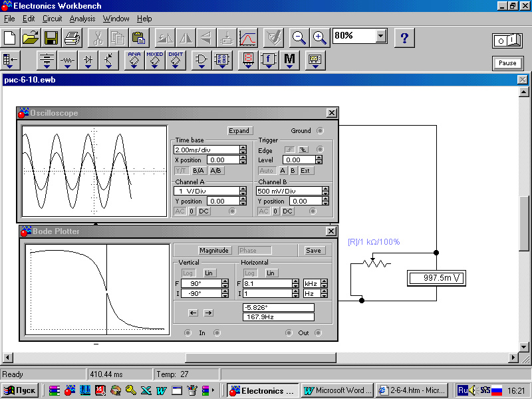Open the Analog ICs (ANA) bin

134,61
